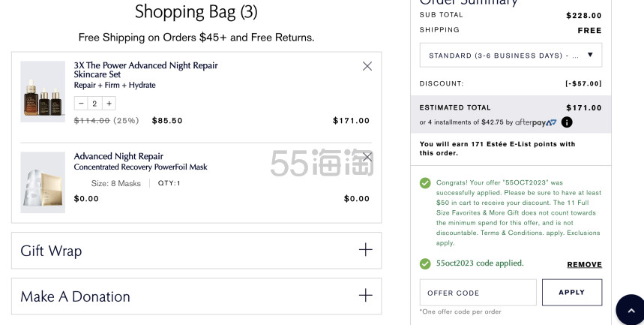Screen dimensions: 644x325
Task: Open the 3X The Power Advanced Night Repair title
Action: [x=145, y=70]
